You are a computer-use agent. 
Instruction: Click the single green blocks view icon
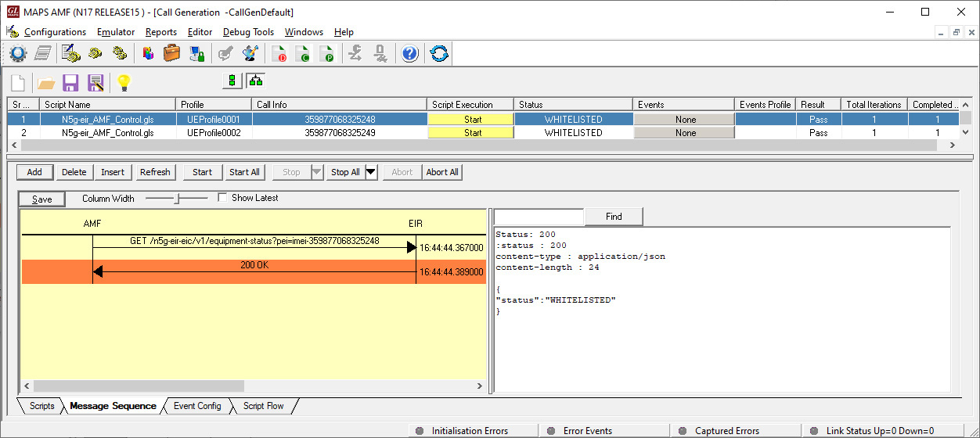[232, 80]
